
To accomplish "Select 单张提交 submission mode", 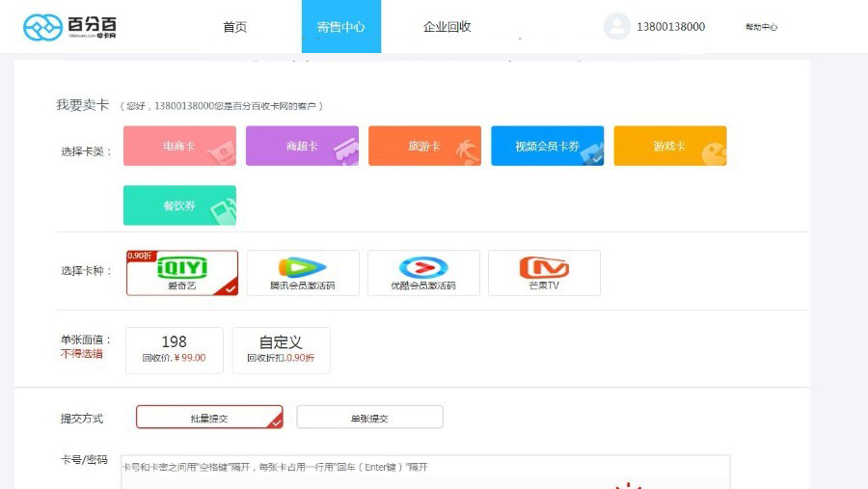I will click(x=369, y=417).
